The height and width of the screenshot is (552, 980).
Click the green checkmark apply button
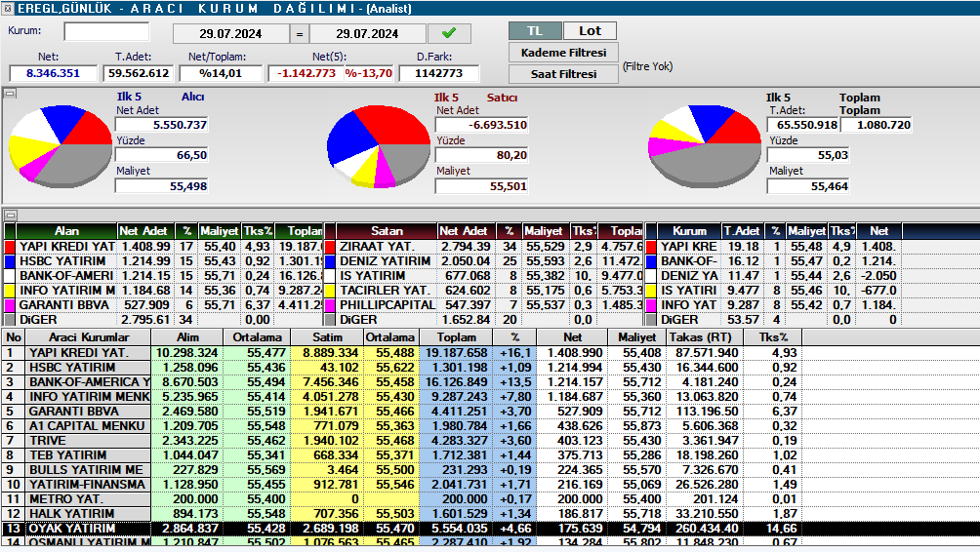tap(449, 33)
